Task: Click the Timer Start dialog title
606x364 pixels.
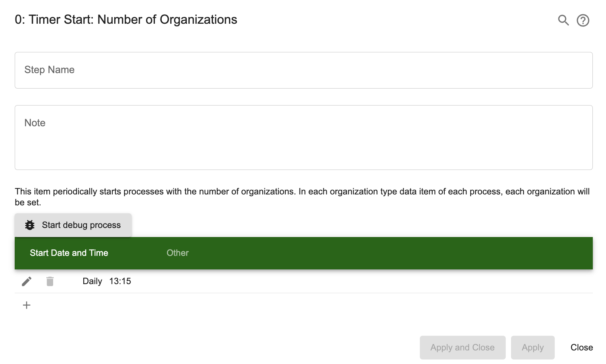Action: coord(126,20)
